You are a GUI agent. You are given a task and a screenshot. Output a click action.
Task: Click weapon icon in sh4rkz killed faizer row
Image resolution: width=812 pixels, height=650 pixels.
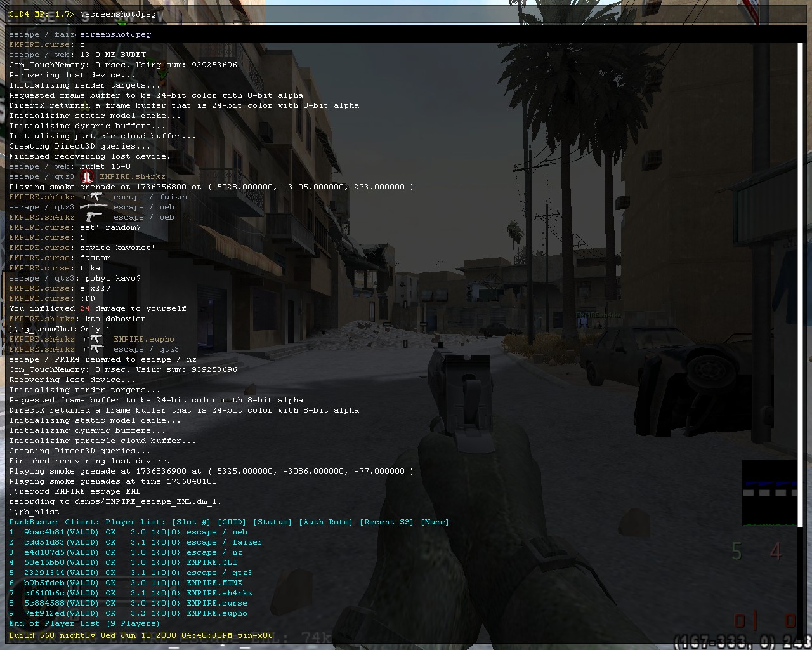(x=95, y=197)
